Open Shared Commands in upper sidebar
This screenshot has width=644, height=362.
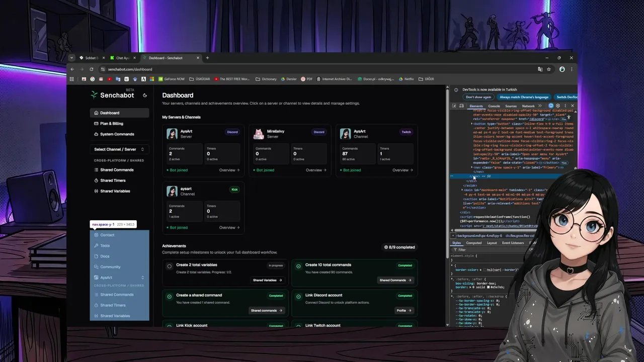point(119,170)
